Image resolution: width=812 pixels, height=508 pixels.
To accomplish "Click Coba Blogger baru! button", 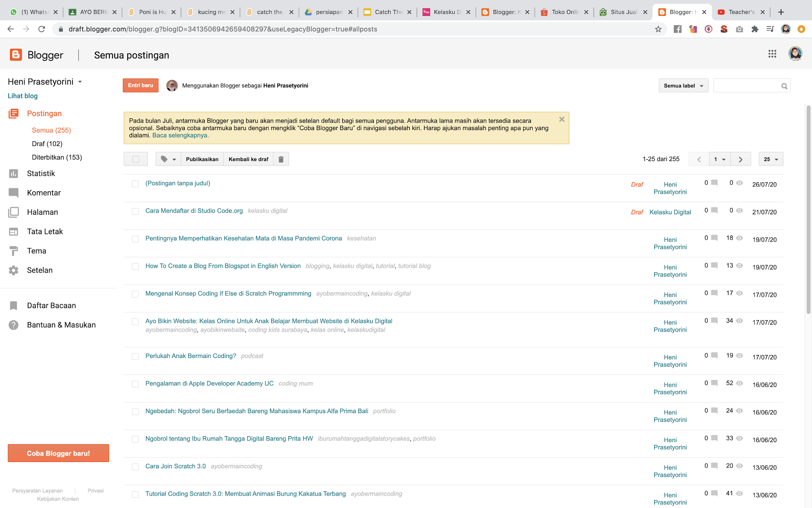I will 58,453.
